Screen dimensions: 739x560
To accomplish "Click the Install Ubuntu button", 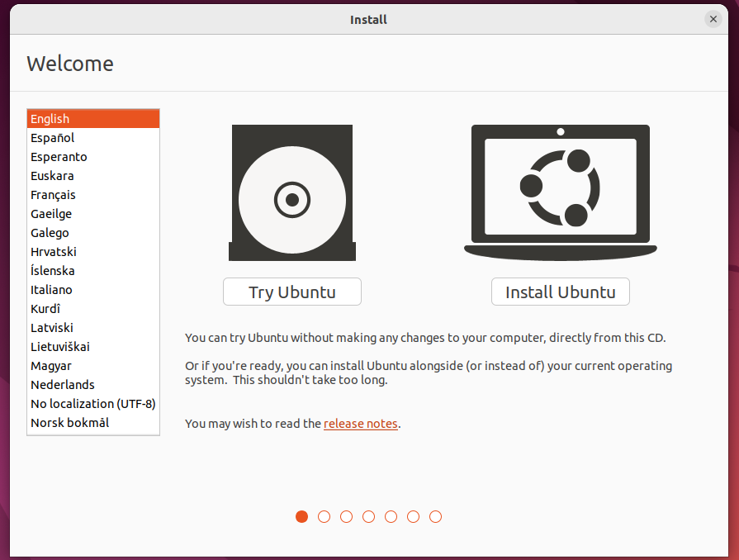I will [x=561, y=292].
